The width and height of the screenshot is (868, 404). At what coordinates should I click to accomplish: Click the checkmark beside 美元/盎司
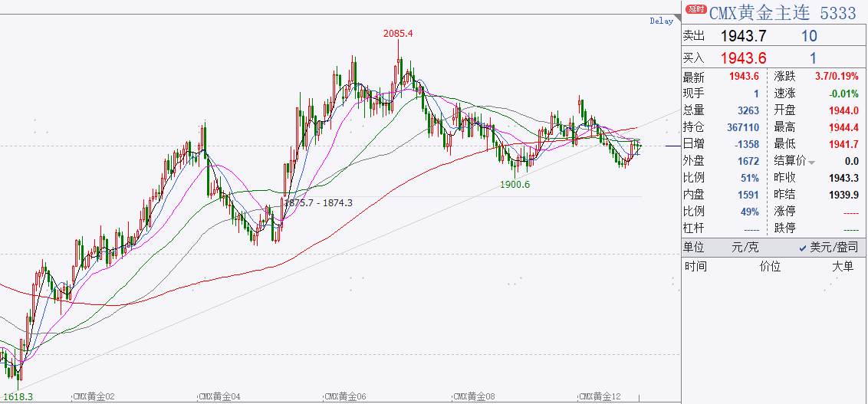804,248
